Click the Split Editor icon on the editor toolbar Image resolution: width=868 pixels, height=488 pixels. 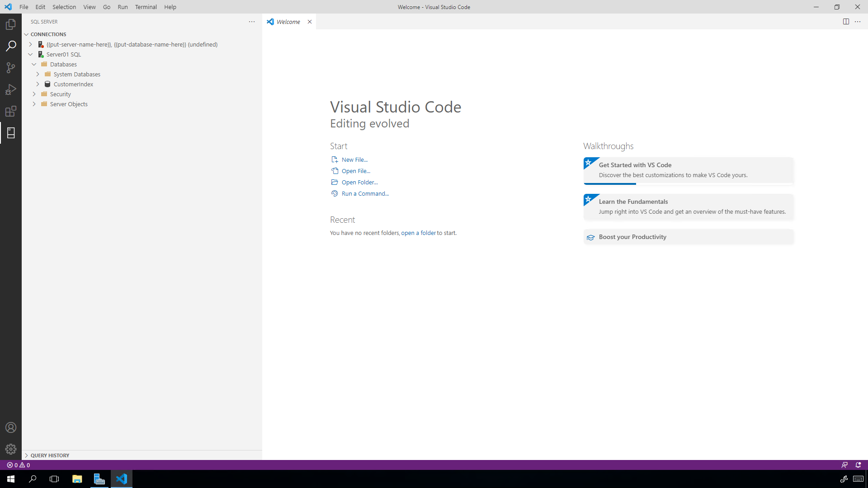point(846,21)
